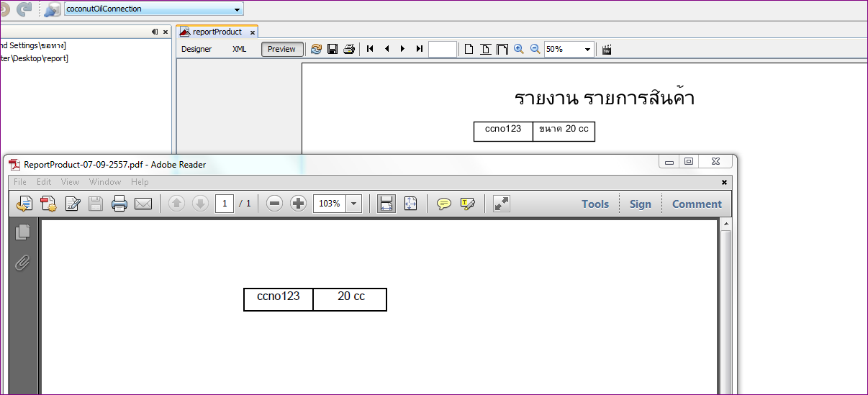The height and width of the screenshot is (395, 868).
Task: Go to first page in preview
Action: (x=370, y=49)
